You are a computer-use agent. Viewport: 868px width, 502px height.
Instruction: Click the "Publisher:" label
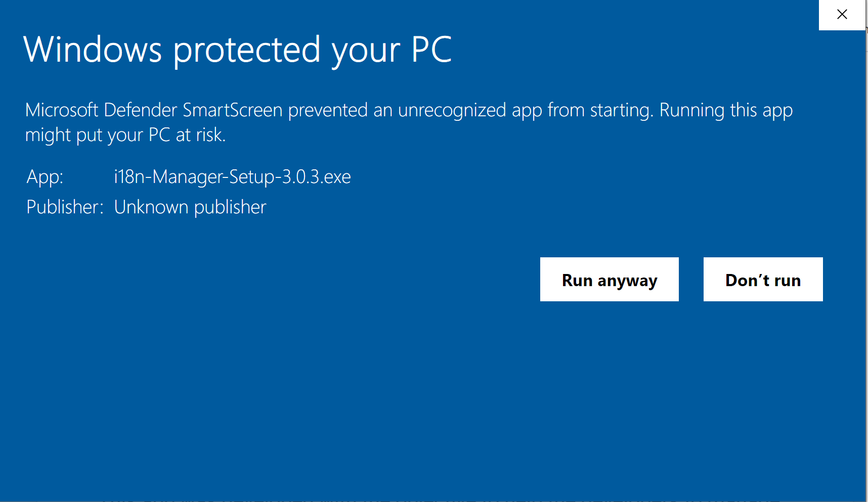coord(64,207)
